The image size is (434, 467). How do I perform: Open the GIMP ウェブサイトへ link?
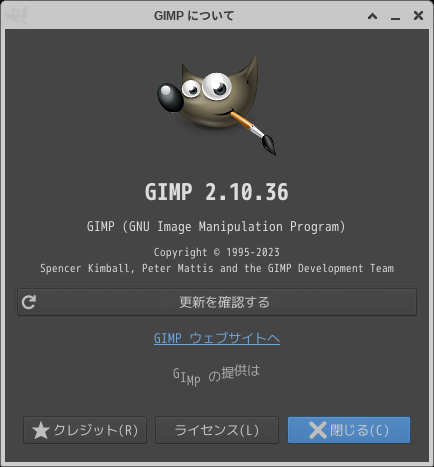(217, 338)
